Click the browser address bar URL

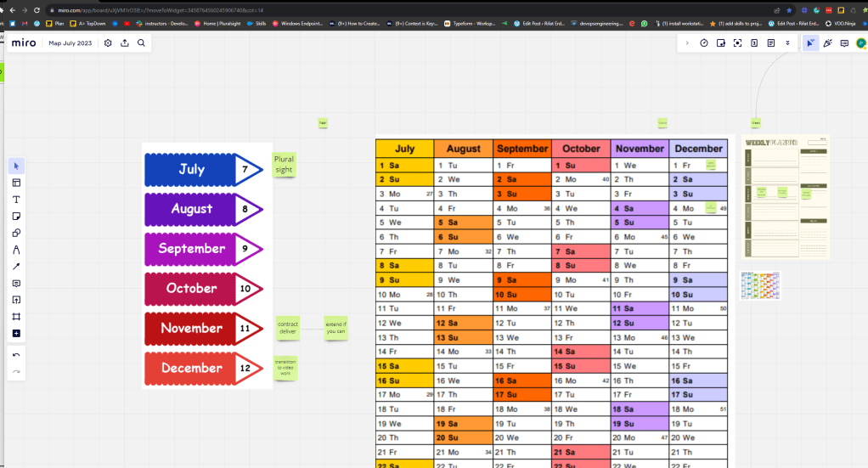tap(161, 10)
